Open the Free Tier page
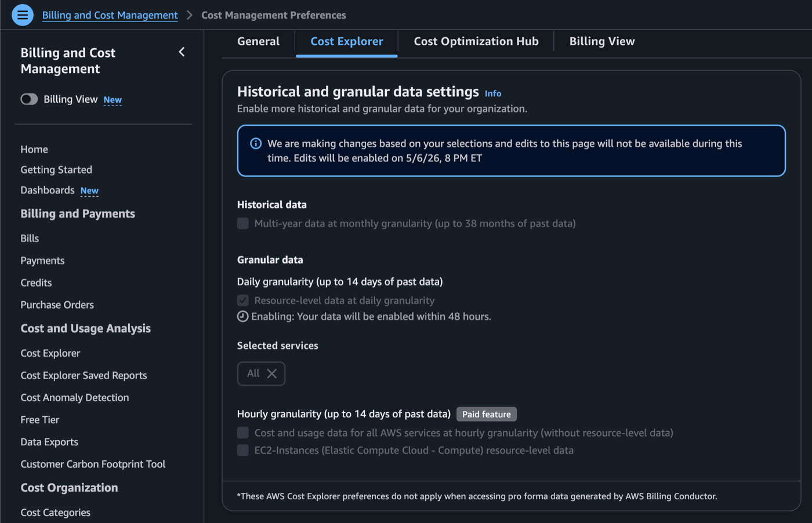The height and width of the screenshot is (523, 812). [x=40, y=420]
